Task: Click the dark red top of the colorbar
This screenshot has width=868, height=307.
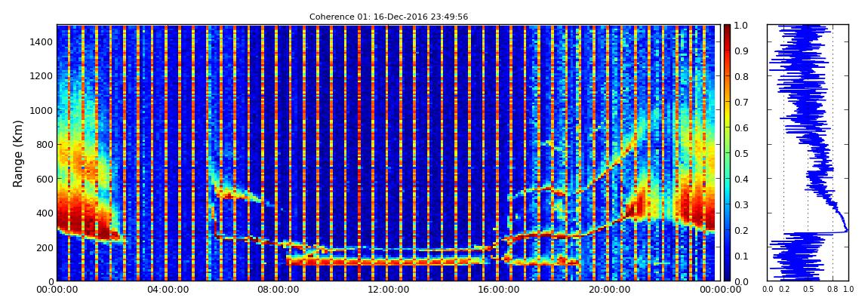Action: tap(728, 29)
